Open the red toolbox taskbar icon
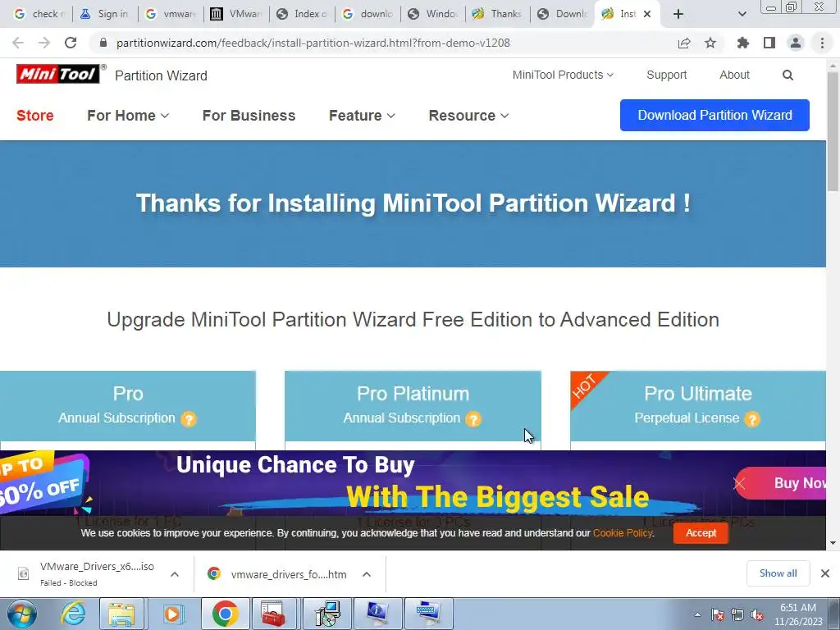This screenshot has height=630, width=840. tap(273, 614)
